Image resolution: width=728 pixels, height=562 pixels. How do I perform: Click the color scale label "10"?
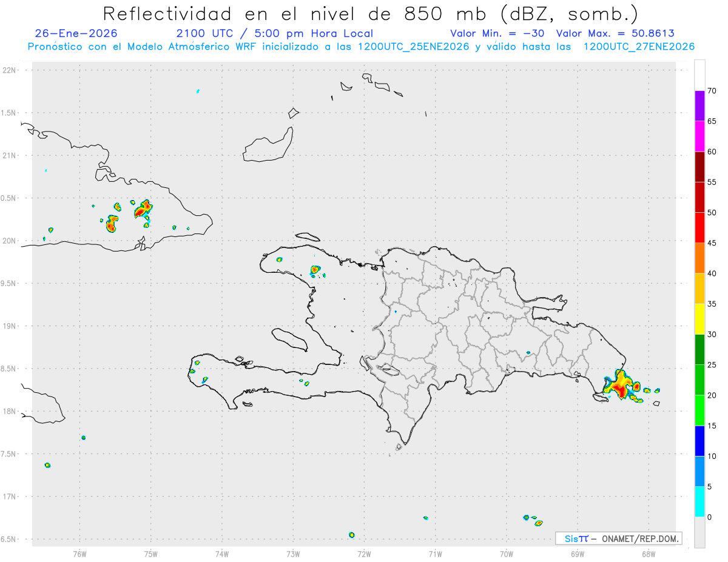click(x=712, y=457)
